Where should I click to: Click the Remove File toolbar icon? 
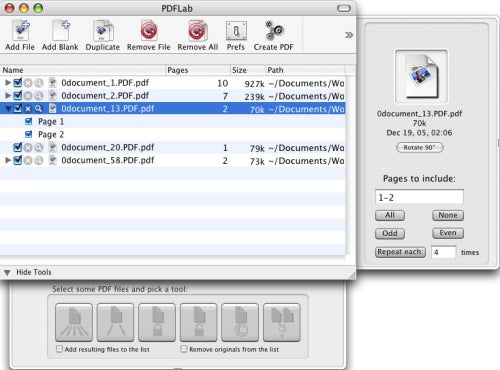pos(149,31)
